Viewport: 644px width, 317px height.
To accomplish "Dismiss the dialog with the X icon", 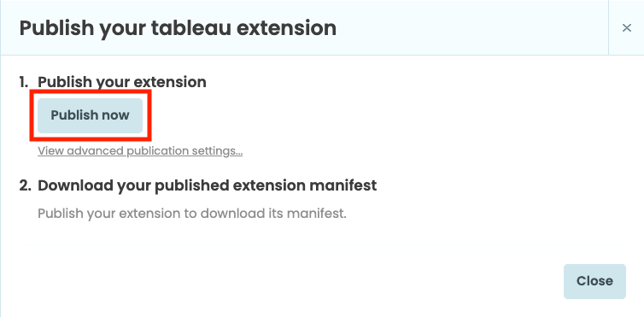I will (x=626, y=28).
